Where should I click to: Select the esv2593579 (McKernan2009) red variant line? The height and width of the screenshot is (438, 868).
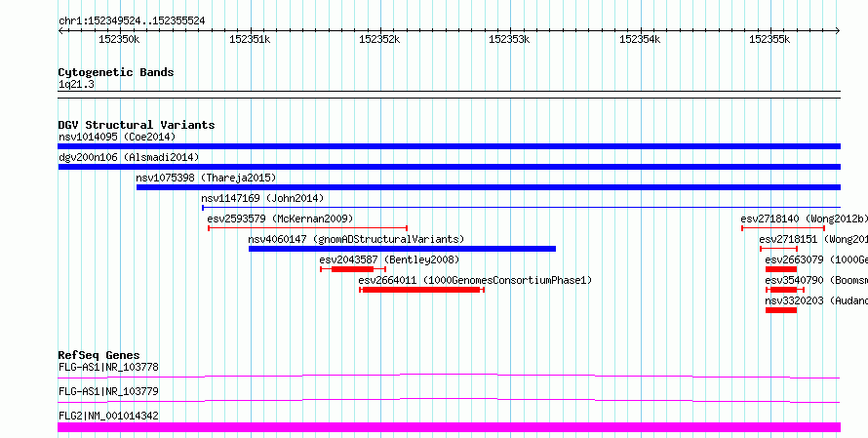[x=308, y=228]
